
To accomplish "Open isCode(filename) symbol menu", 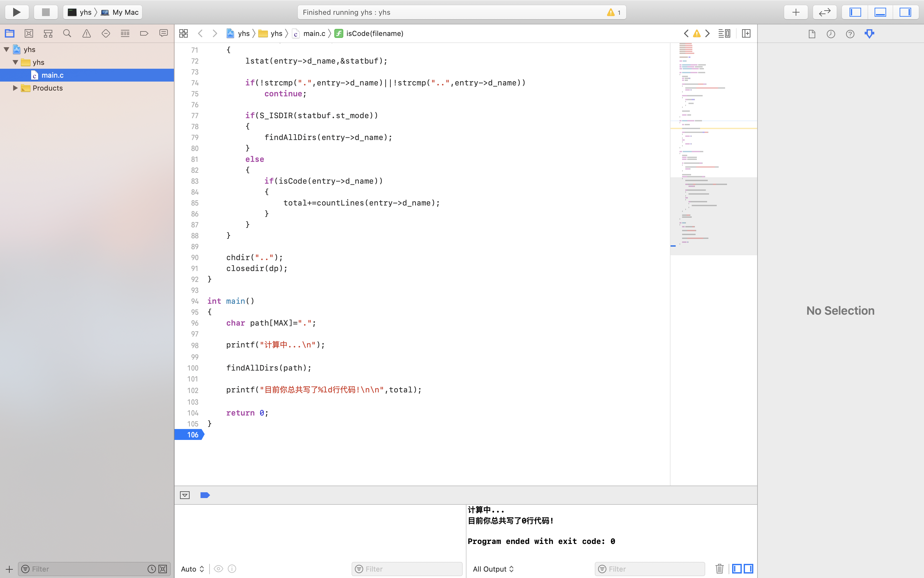I will pos(369,34).
